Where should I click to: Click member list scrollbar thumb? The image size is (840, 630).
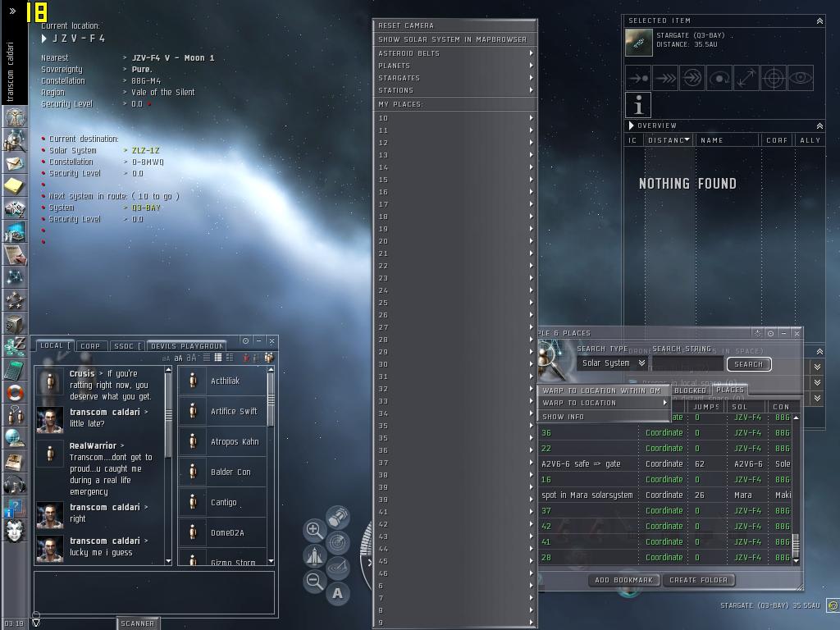271,400
